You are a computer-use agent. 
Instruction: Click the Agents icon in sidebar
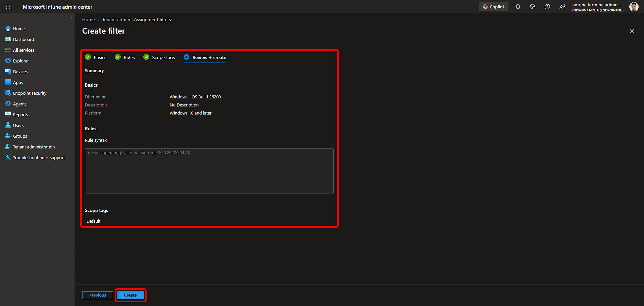8,104
